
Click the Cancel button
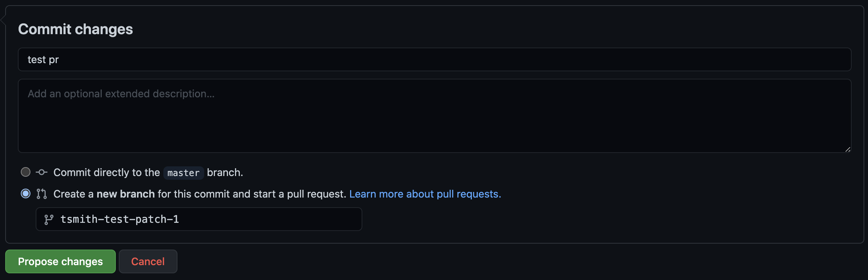148,261
